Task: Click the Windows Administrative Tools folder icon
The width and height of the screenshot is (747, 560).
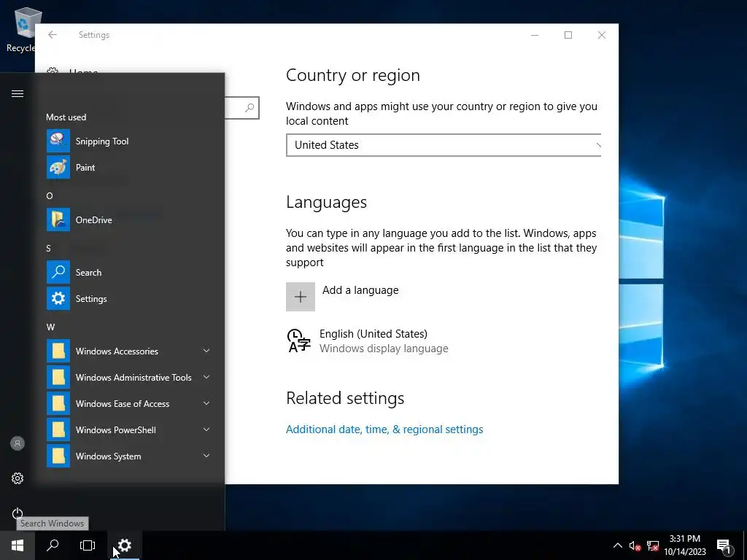Action: coord(58,377)
